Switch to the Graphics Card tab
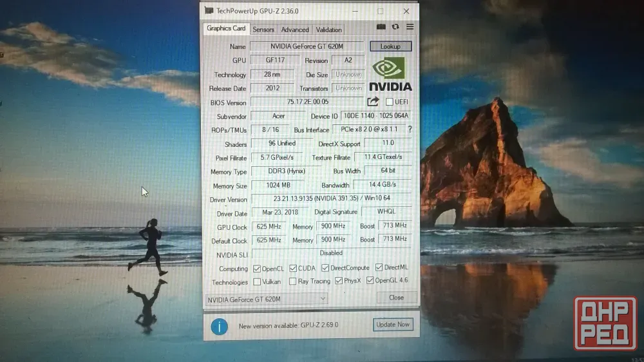The image size is (644, 362). tap(226, 28)
